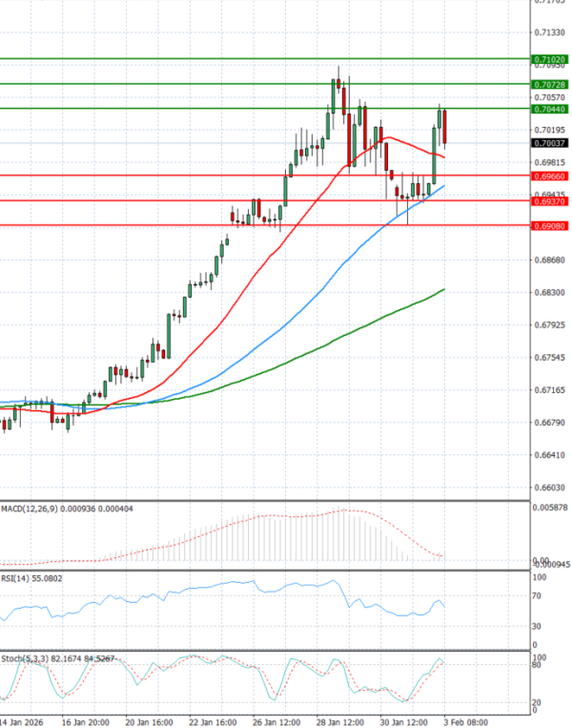Select the 0.69370 support price label
Image resolution: width=572 pixels, height=728 pixels.
click(550, 201)
